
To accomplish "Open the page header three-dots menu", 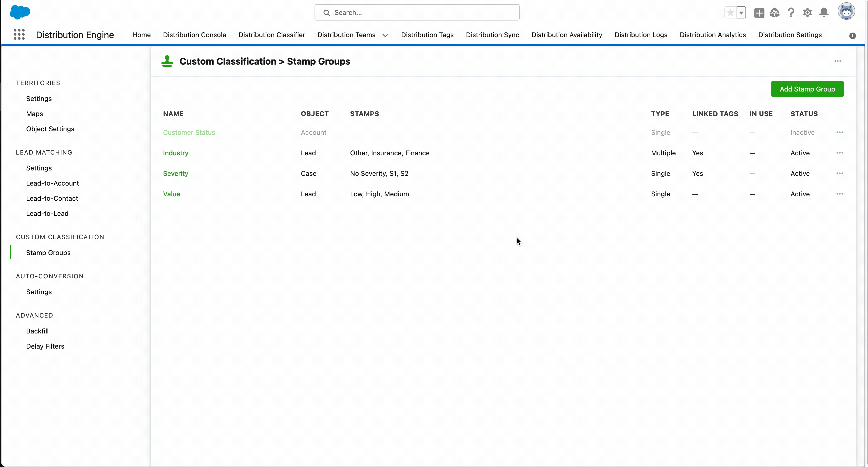I will pyautogui.click(x=838, y=61).
